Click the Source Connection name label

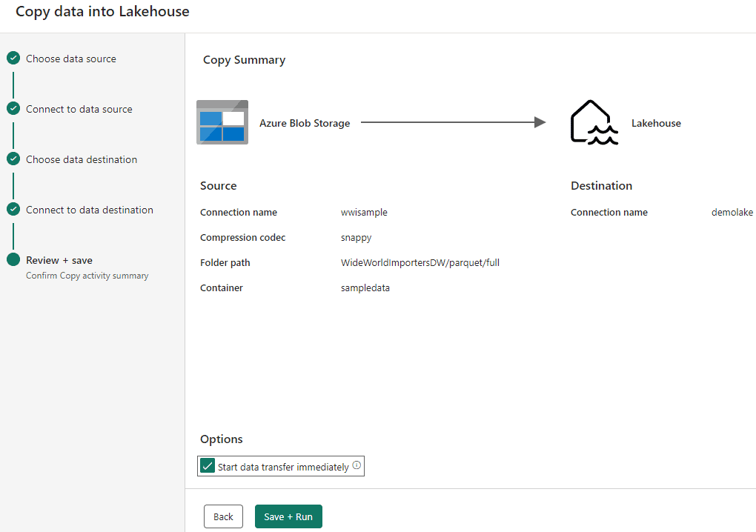pos(239,213)
